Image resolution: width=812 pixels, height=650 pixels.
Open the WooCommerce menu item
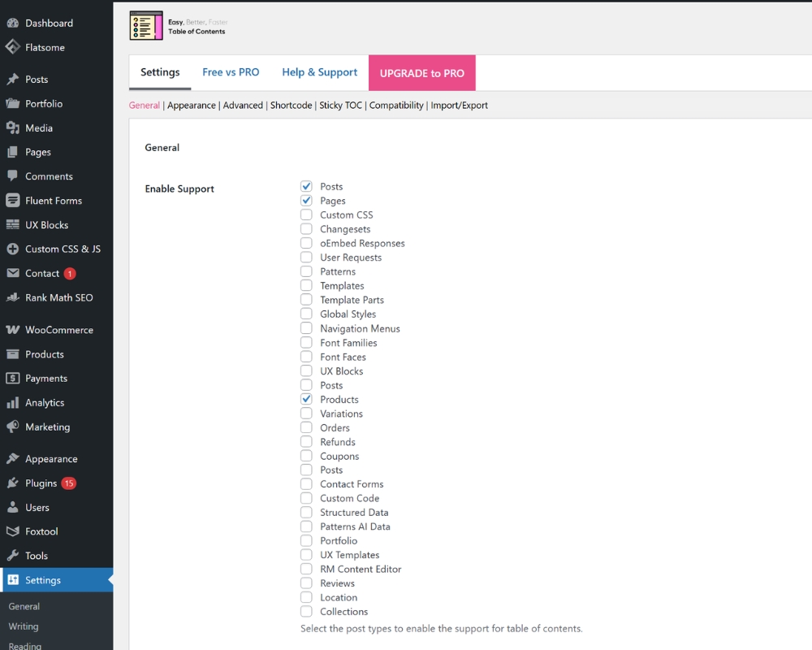coord(57,330)
